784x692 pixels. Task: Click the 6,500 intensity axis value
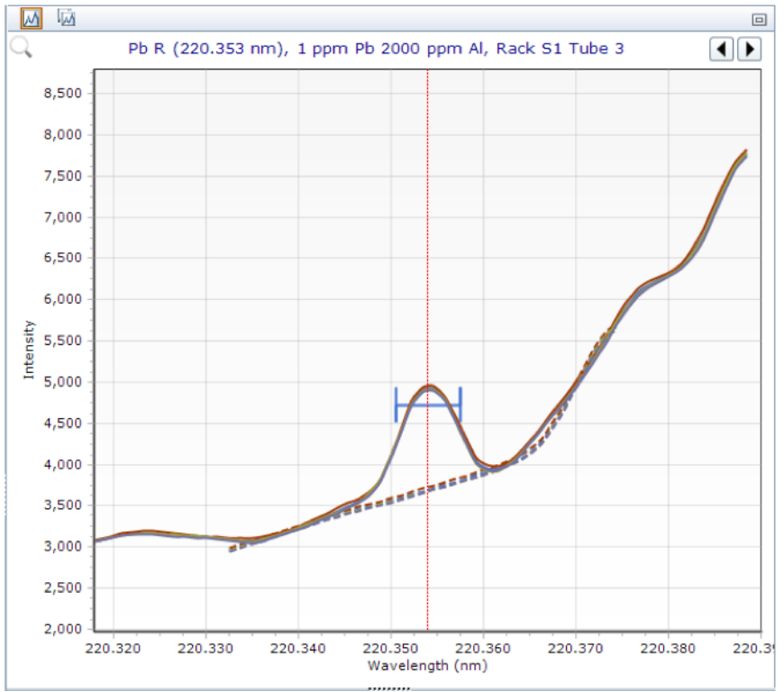[x=62, y=258]
